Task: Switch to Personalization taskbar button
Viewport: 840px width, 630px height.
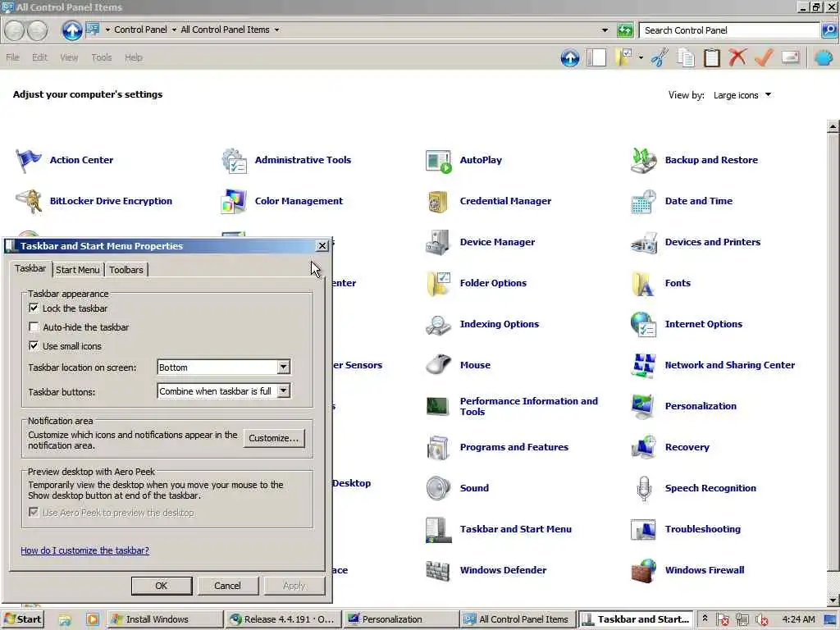Action: coord(400,619)
